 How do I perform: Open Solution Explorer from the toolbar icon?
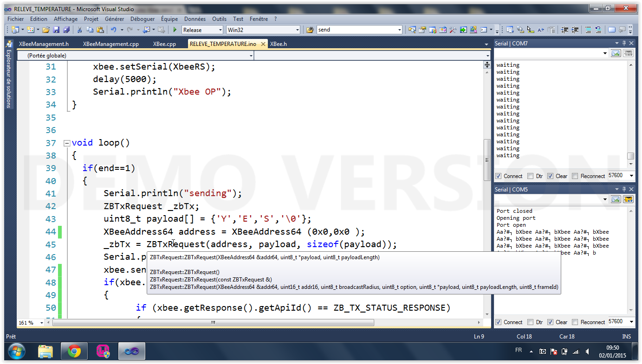412,30
